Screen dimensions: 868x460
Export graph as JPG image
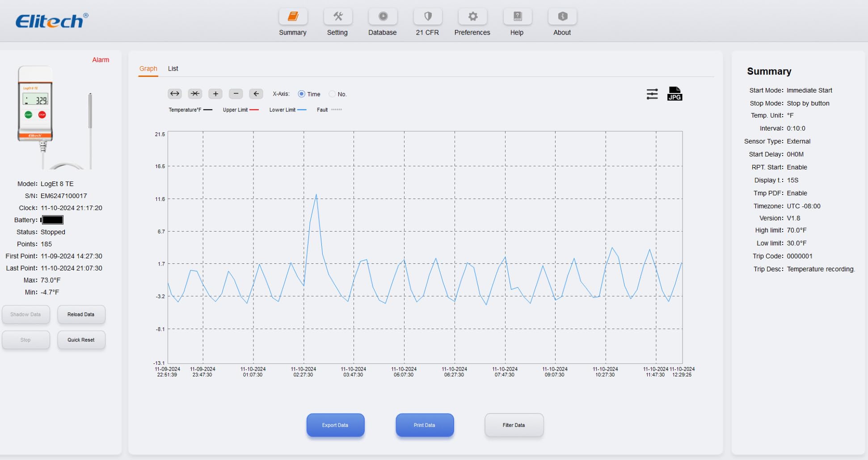pos(674,94)
